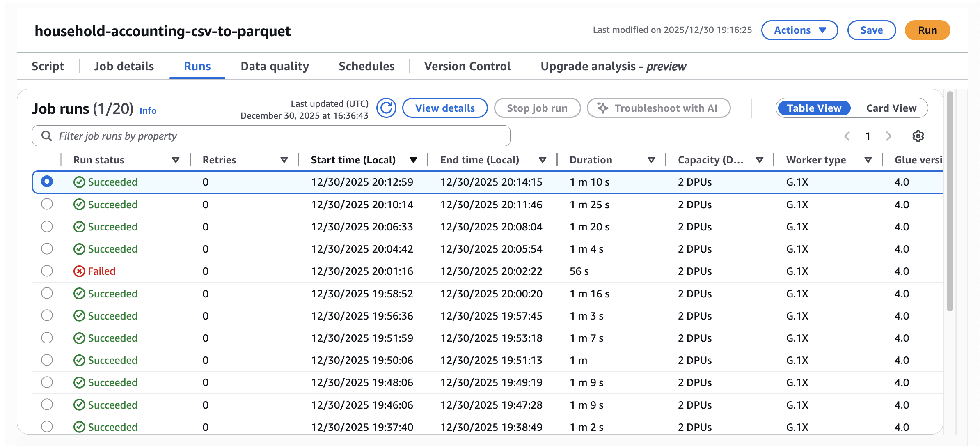Click sparkle icon on Troubleshoot with AI
980x446 pixels.
(x=603, y=108)
